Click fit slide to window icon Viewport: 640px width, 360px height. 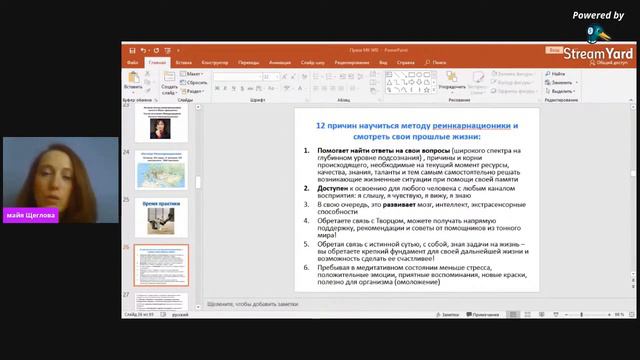[632, 315]
